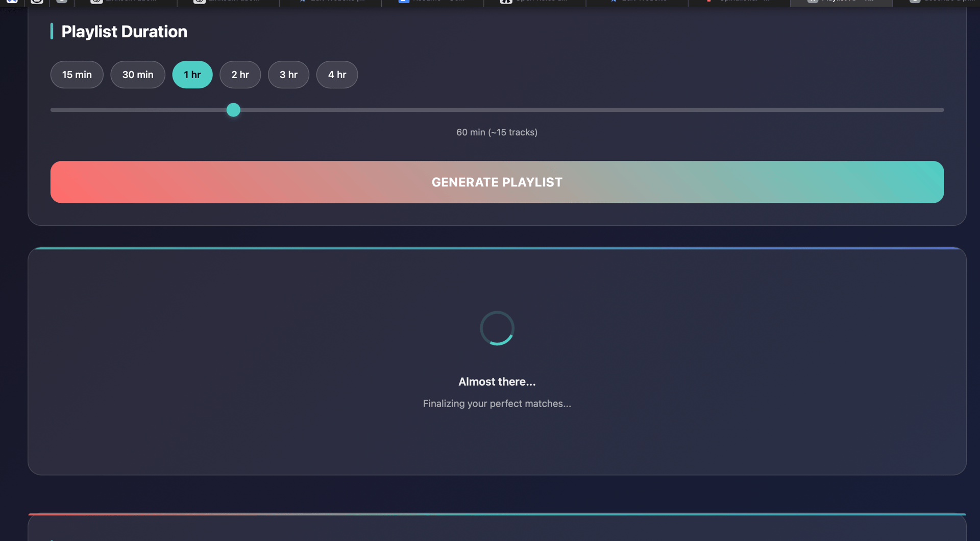This screenshot has width=980, height=541.
Task: Click the GitHub icon on the Open Notes tab
Action: 505,2
